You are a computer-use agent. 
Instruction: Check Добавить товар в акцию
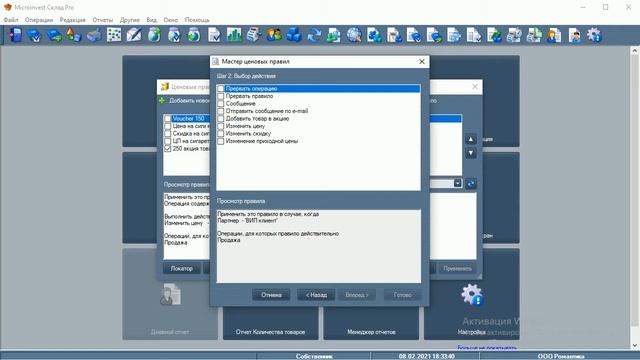pos(221,118)
